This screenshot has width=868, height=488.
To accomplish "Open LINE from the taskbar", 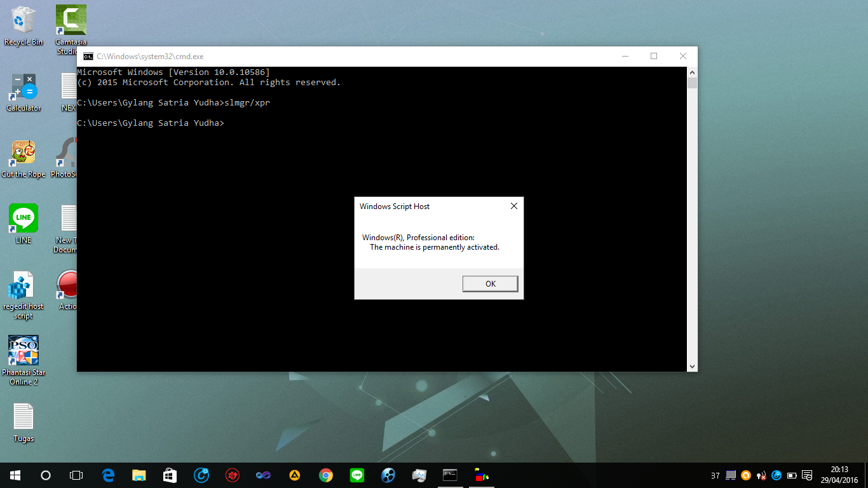I will click(x=357, y=475).
